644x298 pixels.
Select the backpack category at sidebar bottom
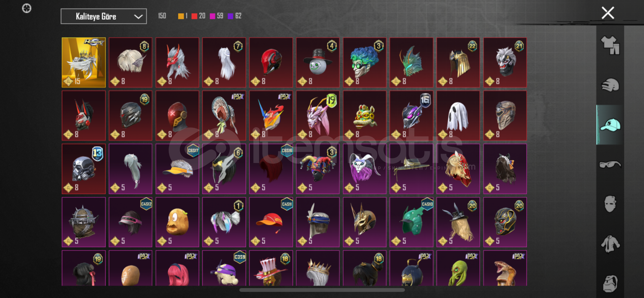tap(610, 283)
